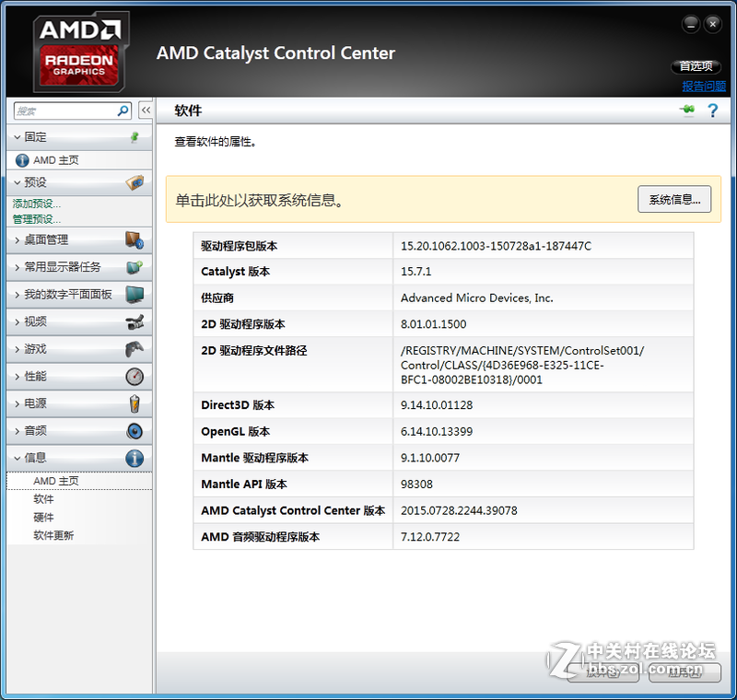
Task: Click the green pin icon in 软件 title bar
Action: point(687,110)
